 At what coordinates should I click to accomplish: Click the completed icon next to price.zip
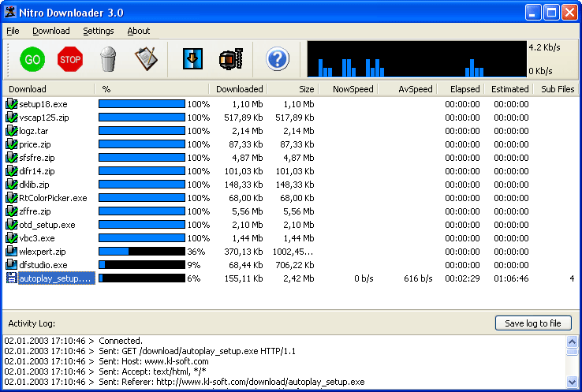(x=12, y=144)
